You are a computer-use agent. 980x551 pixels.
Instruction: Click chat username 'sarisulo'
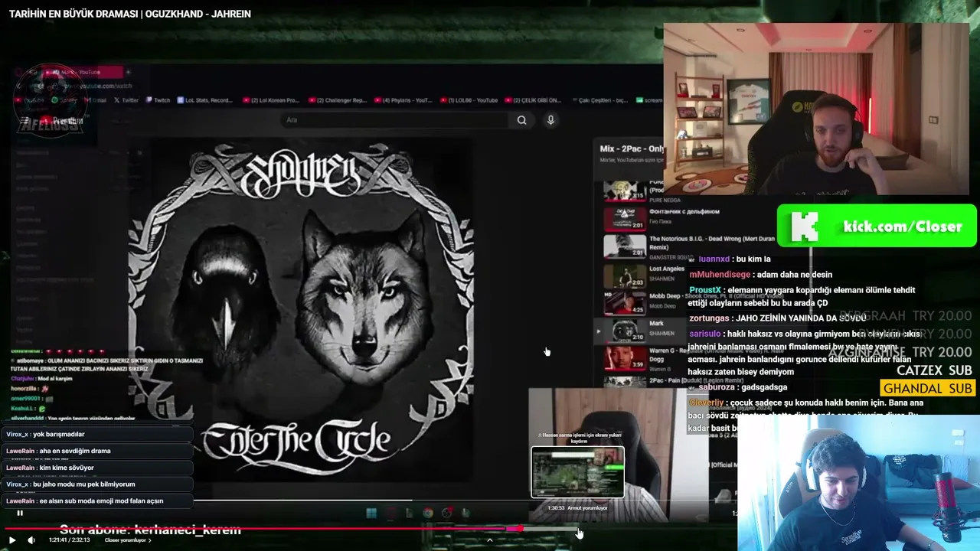tap(704, 334)
